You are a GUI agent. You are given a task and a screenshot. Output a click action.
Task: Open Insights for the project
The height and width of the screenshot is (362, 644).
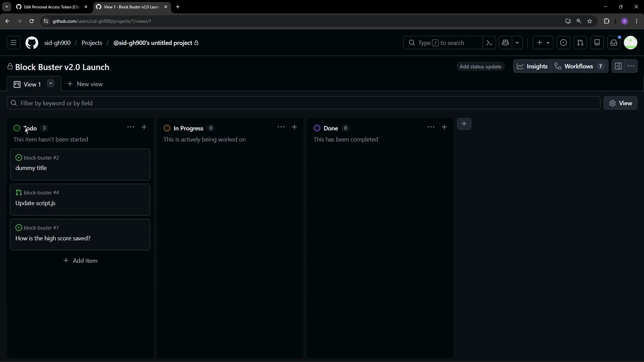coord(532,66)
